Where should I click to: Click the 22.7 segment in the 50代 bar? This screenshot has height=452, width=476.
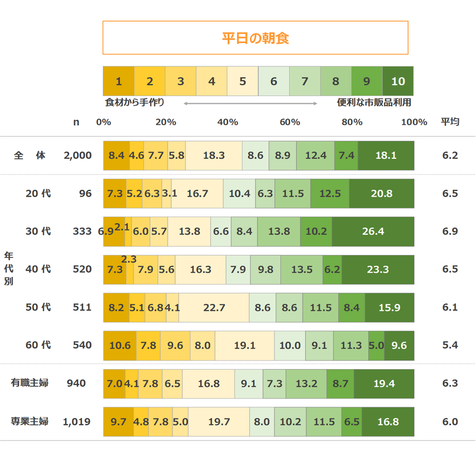tap(214, 307)
